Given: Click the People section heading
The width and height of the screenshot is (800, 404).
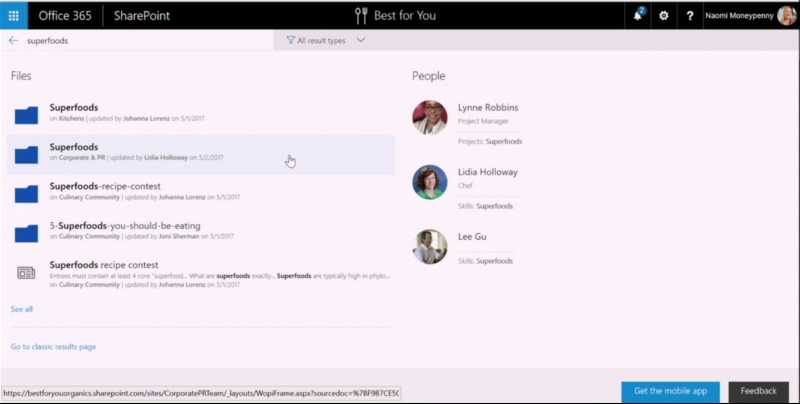Looking at the screenshot, I should (429, 76).
